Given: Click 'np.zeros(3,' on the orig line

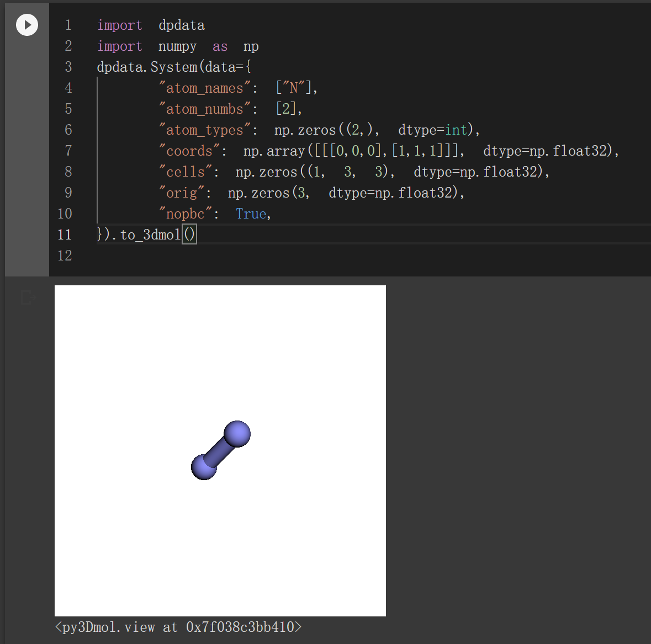Looking at the screenshot, I should coord(268,193).
